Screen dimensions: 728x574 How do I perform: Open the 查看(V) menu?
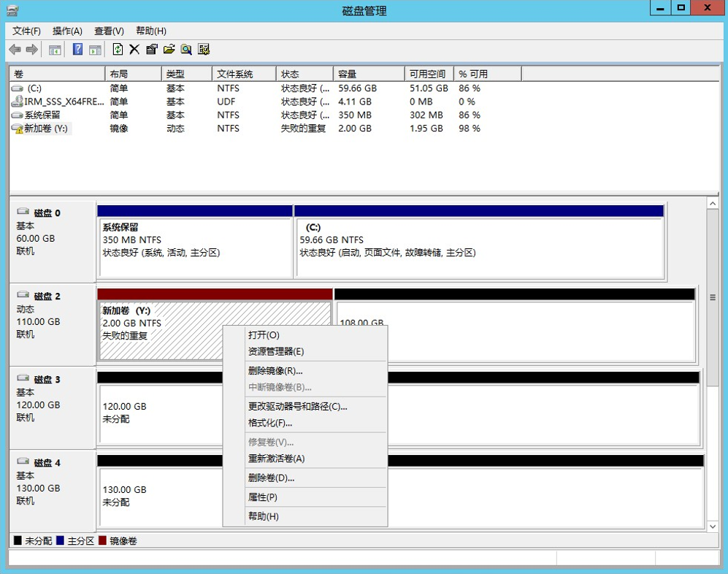pos(109,31)
